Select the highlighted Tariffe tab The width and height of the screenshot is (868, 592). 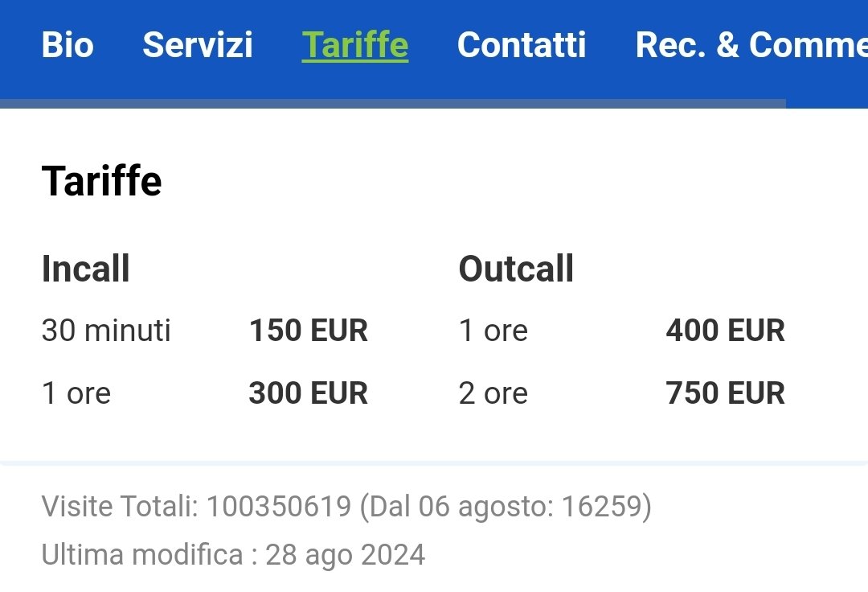[x=355, y=45]
